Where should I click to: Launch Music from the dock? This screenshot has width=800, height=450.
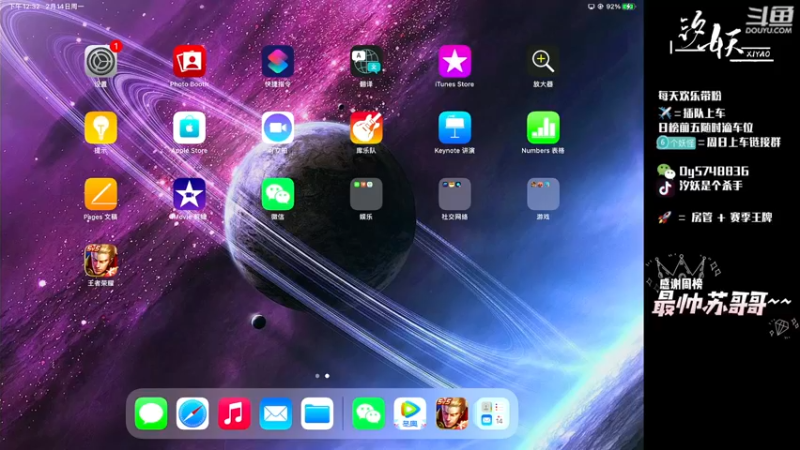[234, 413]
